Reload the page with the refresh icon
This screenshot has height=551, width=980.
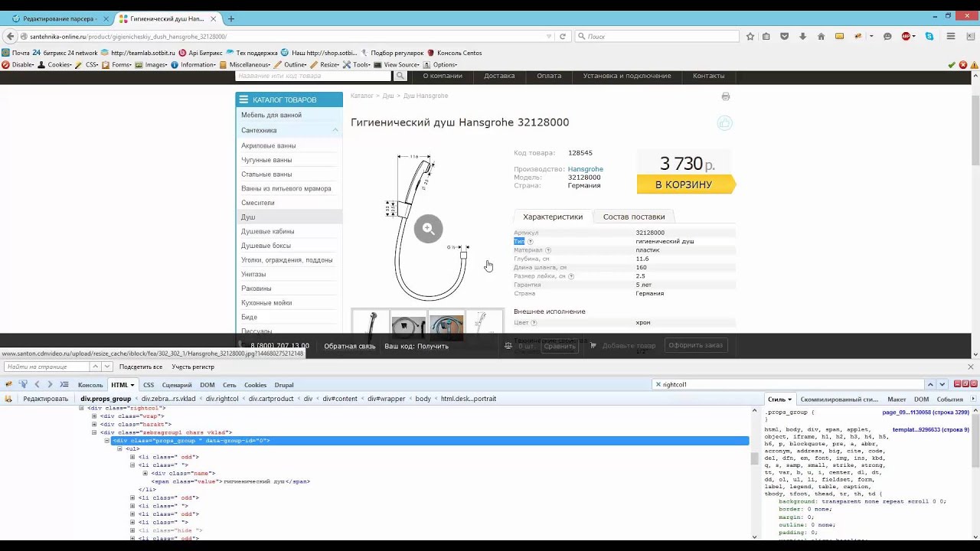(563, 36)
